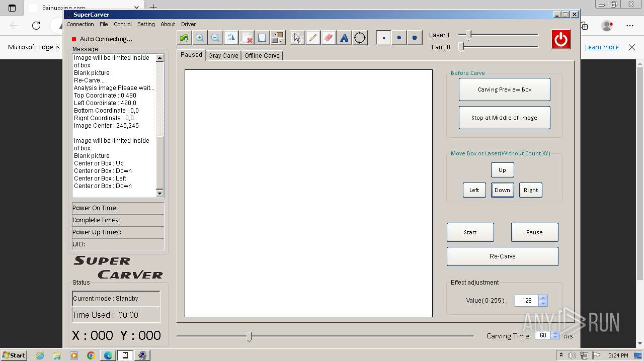This screenshot has width=644, height=362.
Task: Switch to the Gray Carve tab
Action: (x=223, y=56)
